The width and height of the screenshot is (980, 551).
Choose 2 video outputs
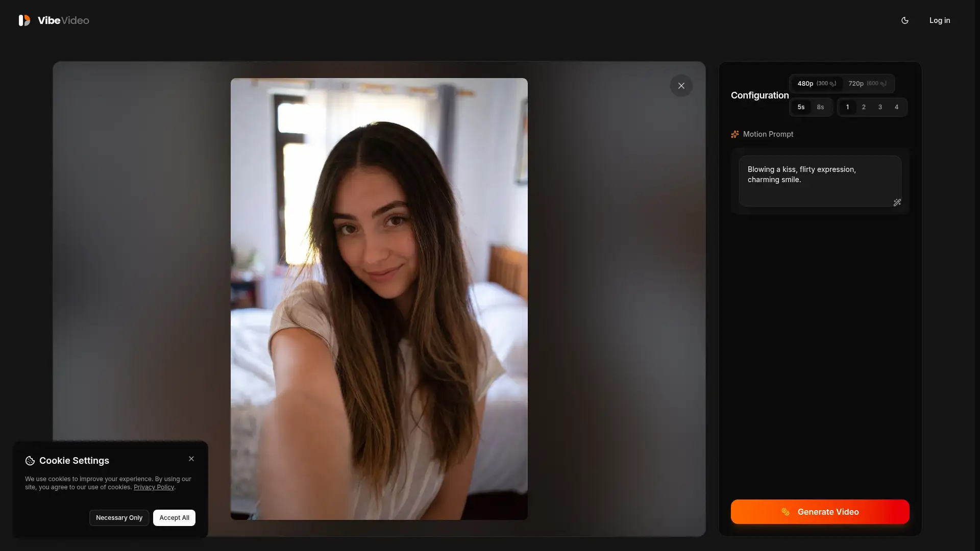pos(864,107)
